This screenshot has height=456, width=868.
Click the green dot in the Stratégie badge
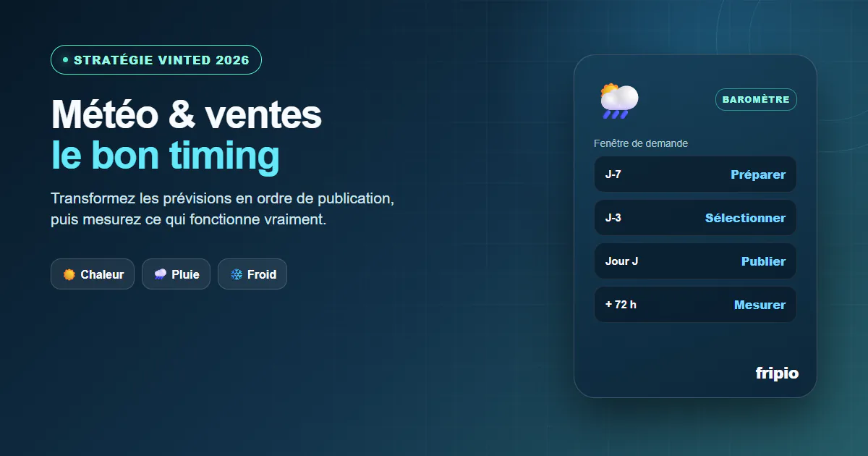coord(65,60)
